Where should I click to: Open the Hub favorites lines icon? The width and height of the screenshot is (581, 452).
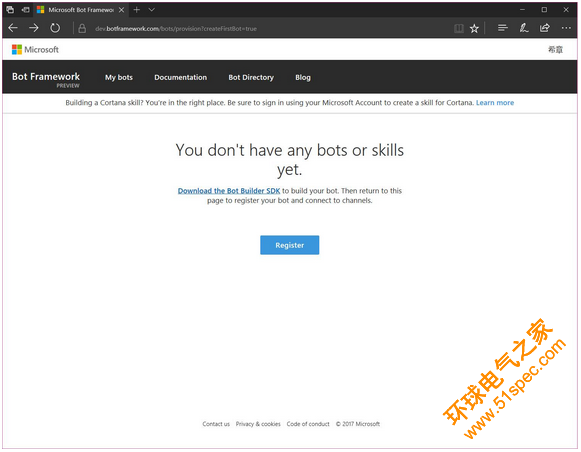click(x=502, y=28)
